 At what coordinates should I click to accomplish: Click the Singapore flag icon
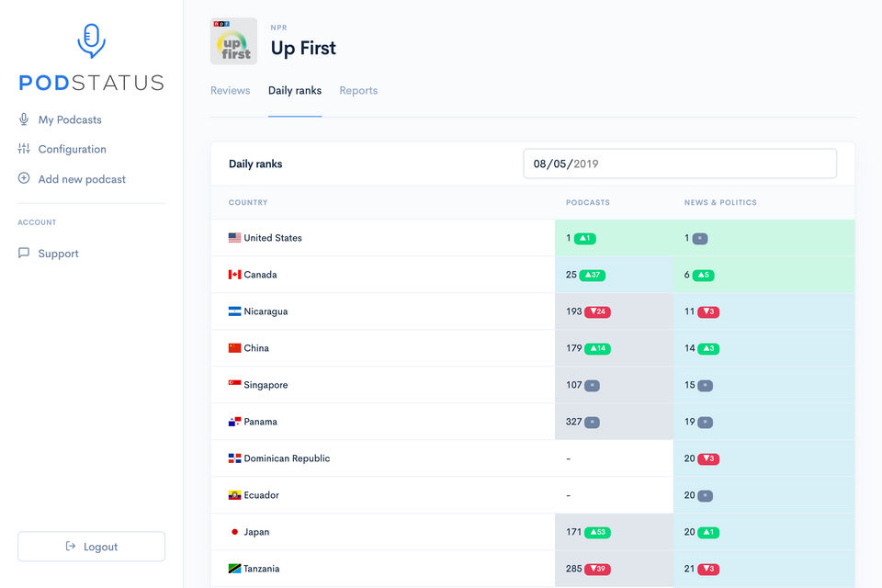click(234, 384)
